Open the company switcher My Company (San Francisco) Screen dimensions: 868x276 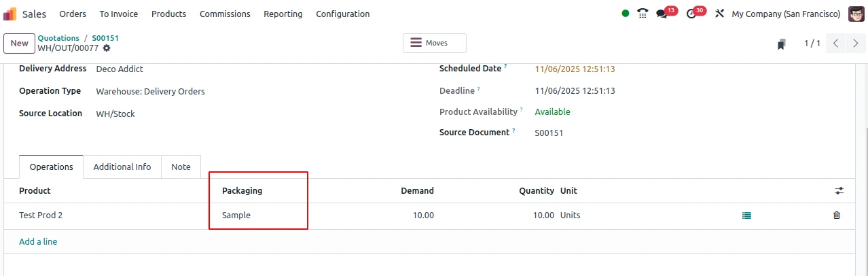click(786, 14)
